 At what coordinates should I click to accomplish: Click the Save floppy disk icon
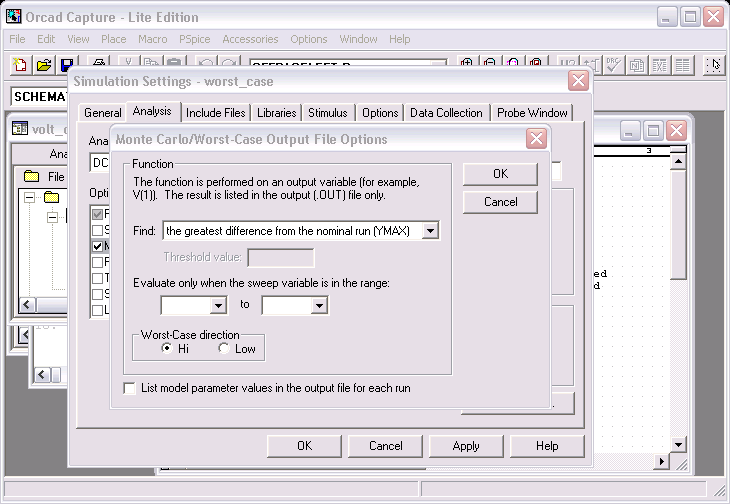pyautogui.click(x=68, y=65)
